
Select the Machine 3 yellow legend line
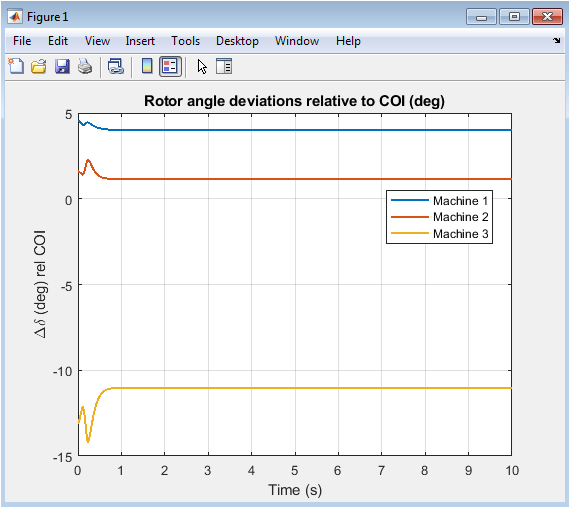pyautogui.click(x=410, y=233)
